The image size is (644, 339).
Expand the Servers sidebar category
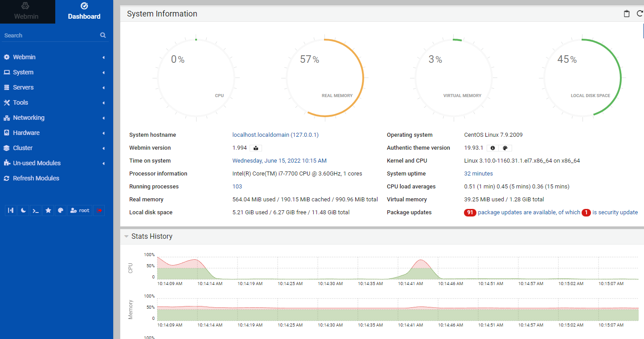[23, 87]
